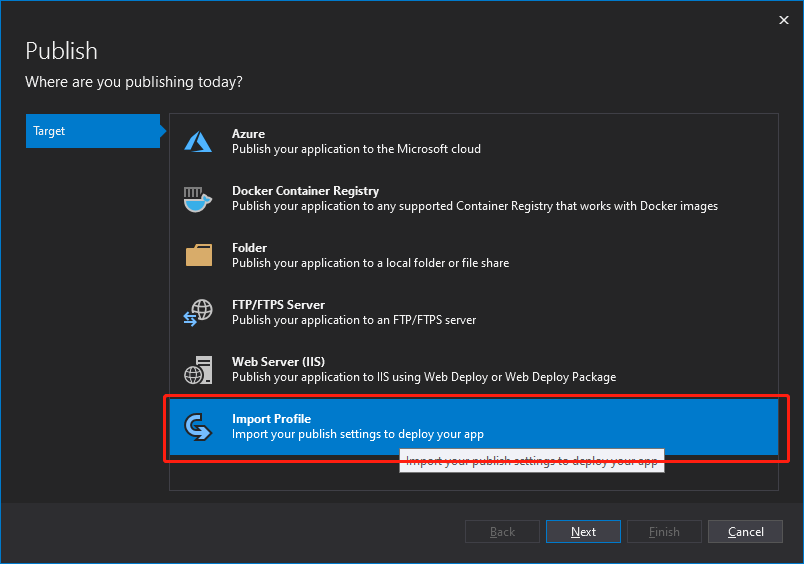This screenshot has height=564, width=804.
Task: Click the greyed-out Back button
Action: (502, 532)
